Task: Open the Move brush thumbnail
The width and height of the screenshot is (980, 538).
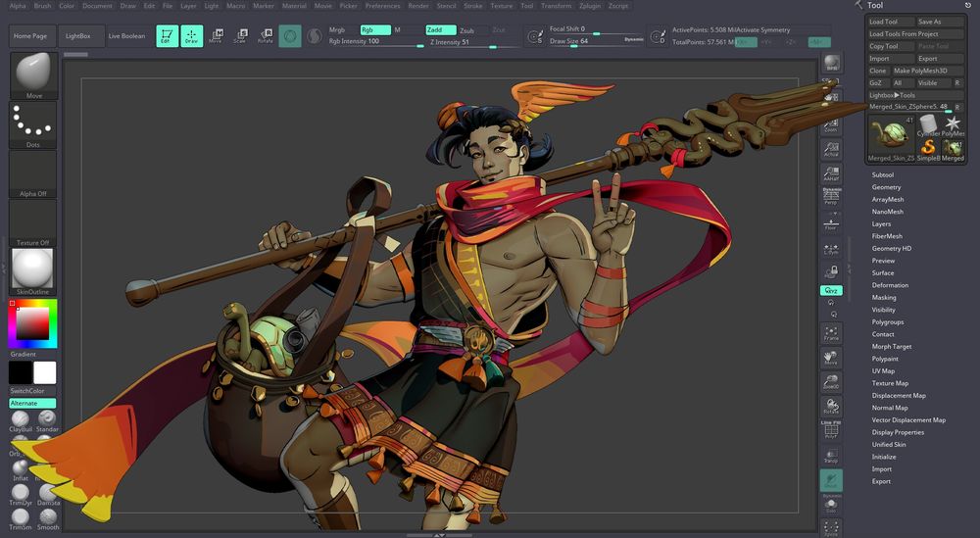Action: click(x=33, y=75)
